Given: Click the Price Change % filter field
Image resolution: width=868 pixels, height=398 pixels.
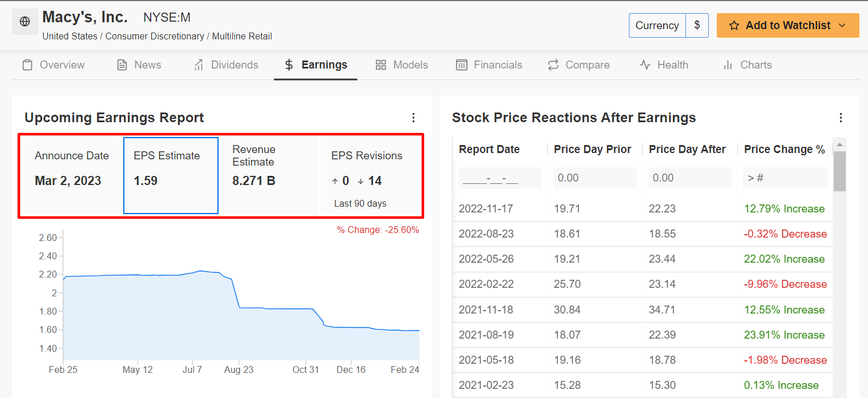Looking at the screenshot, I should [x=785, y=178].
